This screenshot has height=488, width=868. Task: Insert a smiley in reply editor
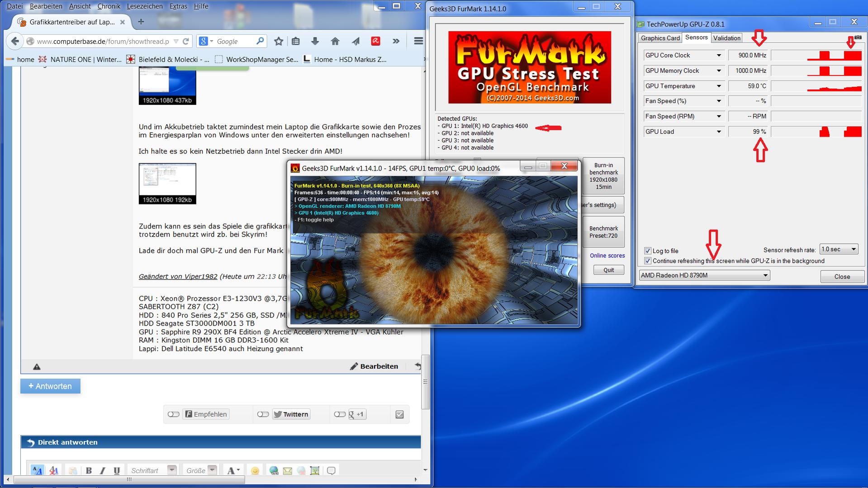(255, 471)
